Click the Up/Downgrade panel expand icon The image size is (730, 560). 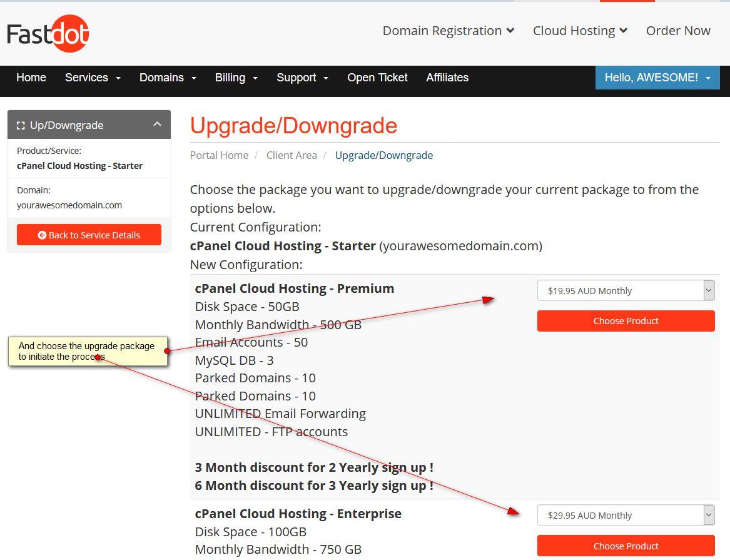click(x=21, y=125)
